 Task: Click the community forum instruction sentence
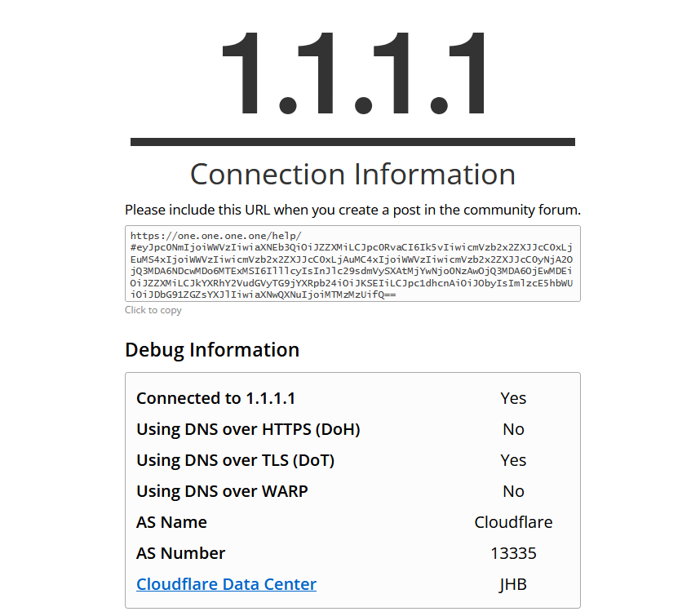coord(352,210)
